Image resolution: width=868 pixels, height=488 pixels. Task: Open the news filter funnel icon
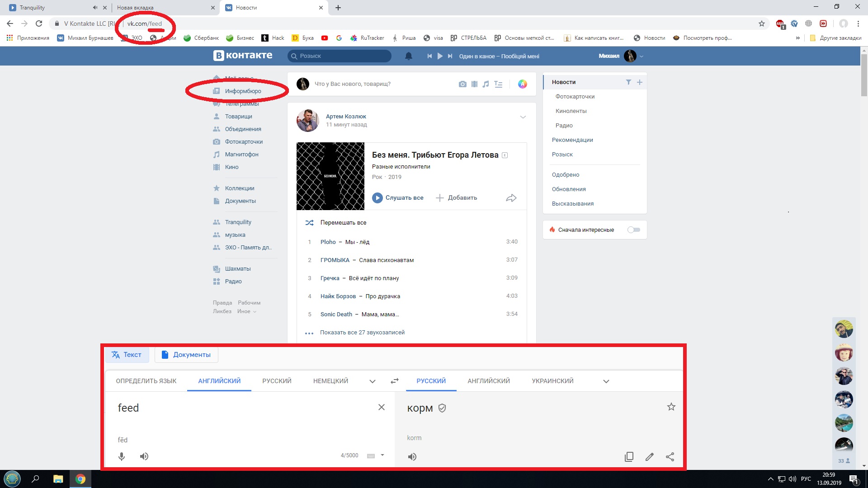(x=628, y=82)
